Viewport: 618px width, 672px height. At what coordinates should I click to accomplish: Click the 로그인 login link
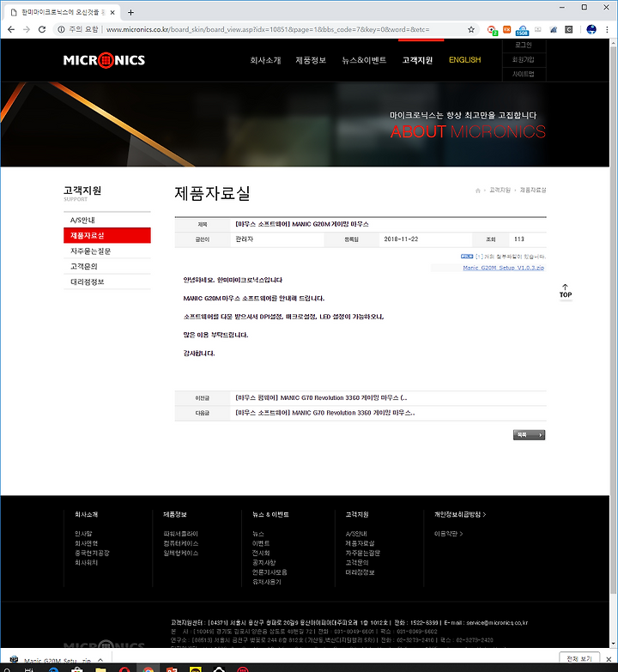point(524,45)
